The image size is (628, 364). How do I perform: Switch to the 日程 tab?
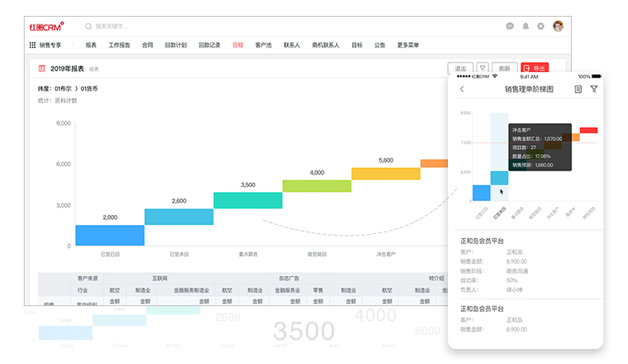[x=238, y=45]
